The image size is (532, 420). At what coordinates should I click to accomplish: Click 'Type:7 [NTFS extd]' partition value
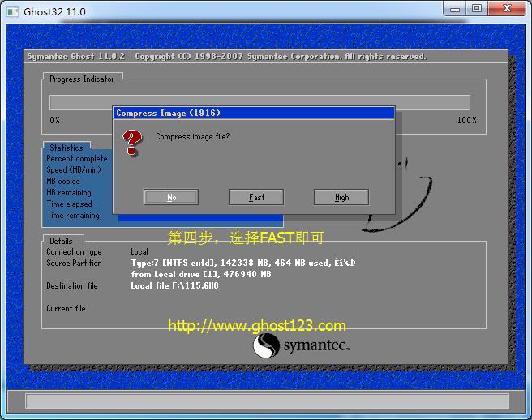[x=243, y=263]
